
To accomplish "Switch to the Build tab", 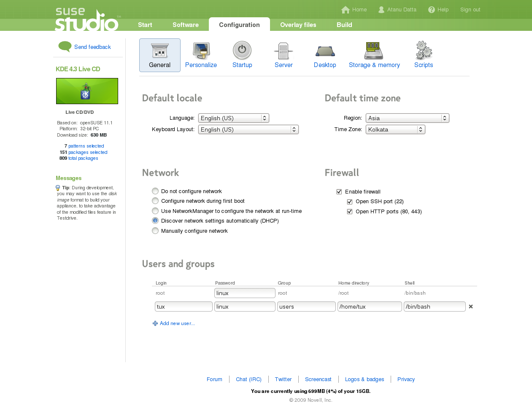I will coord(344,25).
